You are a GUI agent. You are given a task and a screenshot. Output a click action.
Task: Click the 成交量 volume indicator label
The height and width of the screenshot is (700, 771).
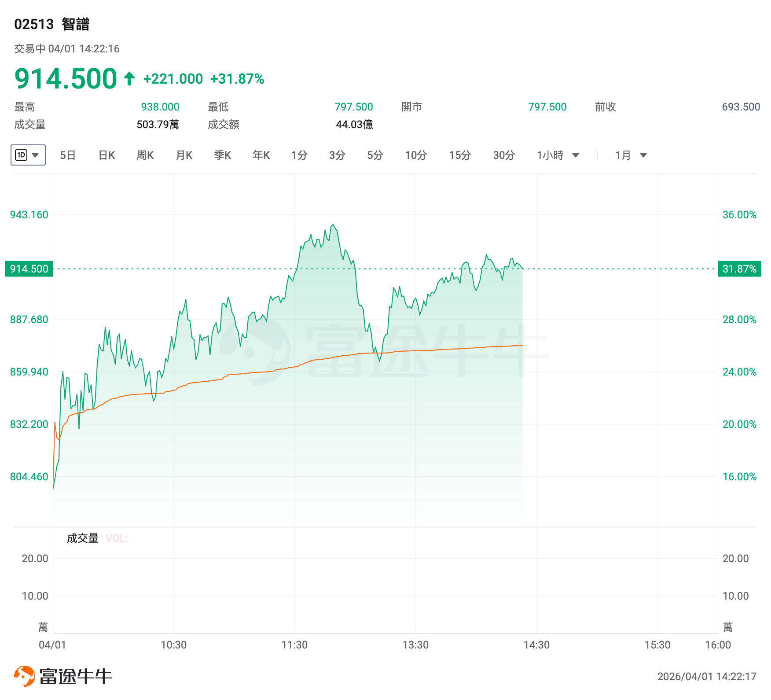point(82,538)
